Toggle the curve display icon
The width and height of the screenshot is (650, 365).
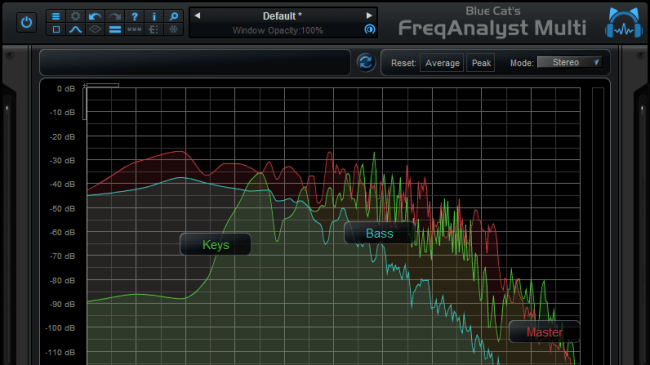(75, 29)
